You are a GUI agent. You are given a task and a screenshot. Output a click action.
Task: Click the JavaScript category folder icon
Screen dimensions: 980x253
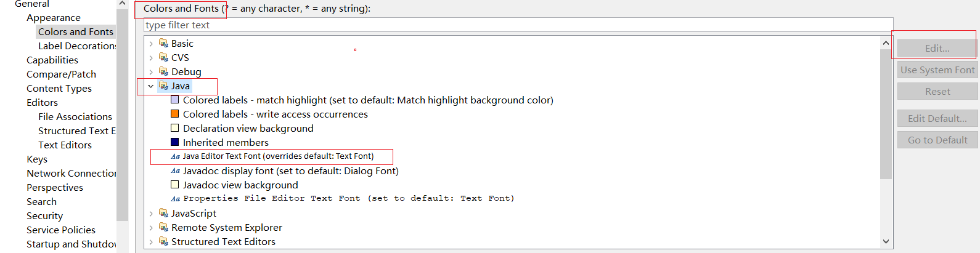click(x=163, y=213)
